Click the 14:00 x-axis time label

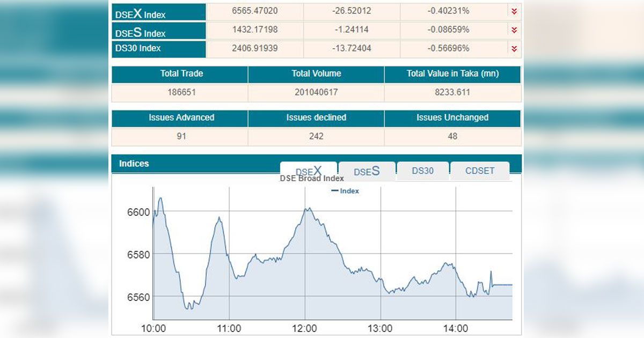tap(456, 328)
